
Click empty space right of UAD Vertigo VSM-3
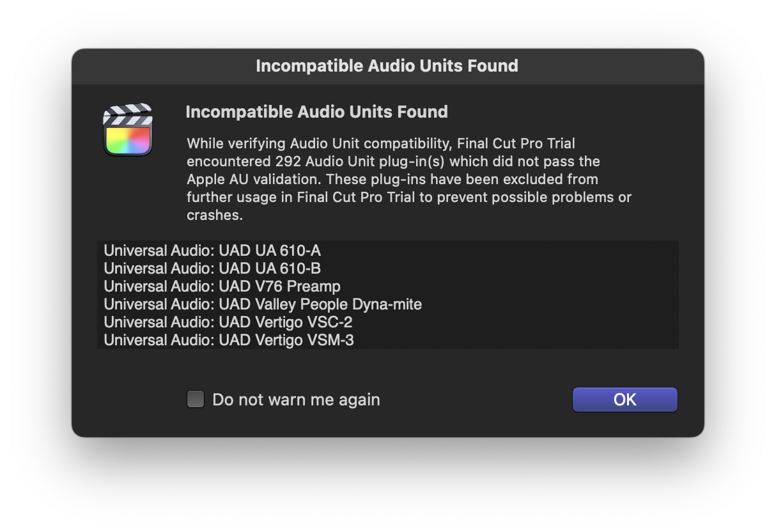coord(511,340)
